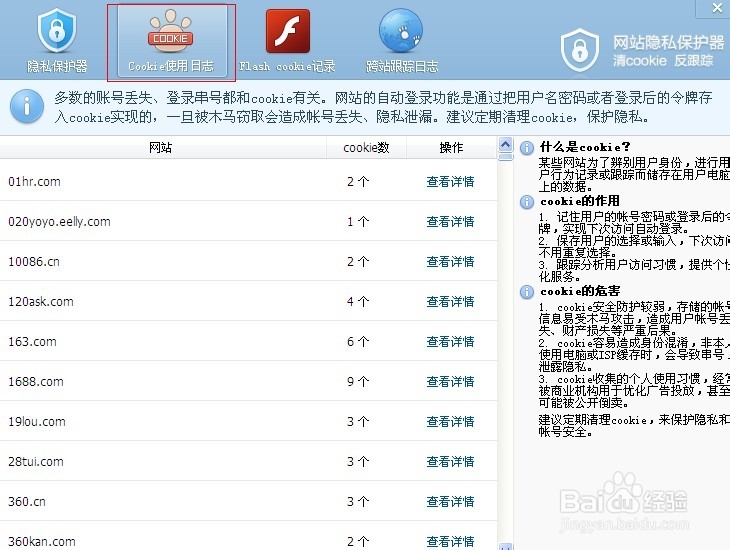730x550 pixels.
Task: Select the 163.com site name
Action: point(32,342)
